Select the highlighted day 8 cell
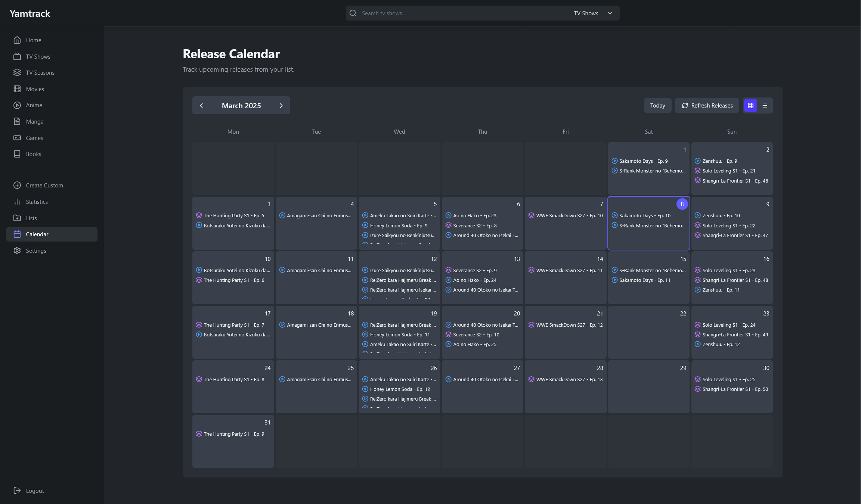The height and width of the screenshot is (504, 861). [648, 239]
